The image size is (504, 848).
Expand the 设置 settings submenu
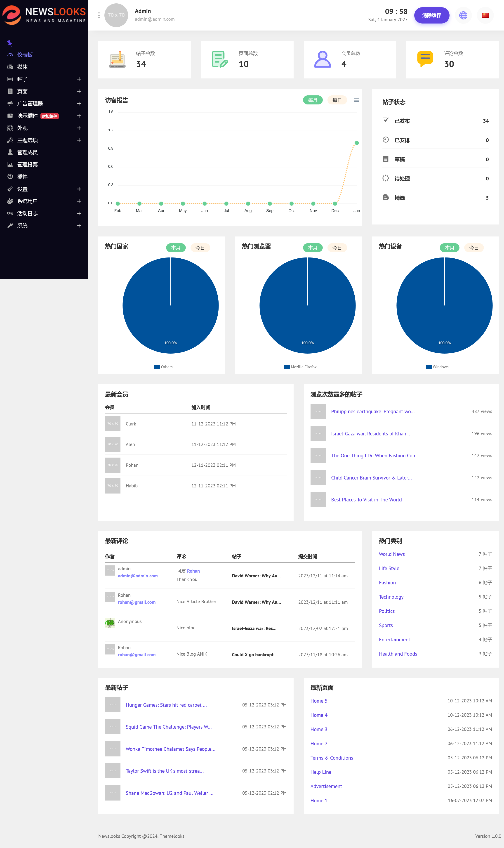click(79, 189)
